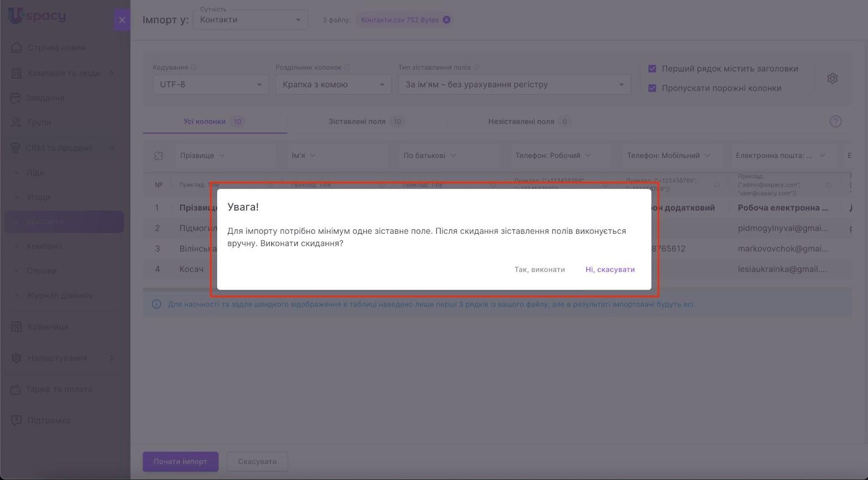Click the Стрічка новин home icon
Viewport: 868px width, 480px height.
[x=16, y=47]
